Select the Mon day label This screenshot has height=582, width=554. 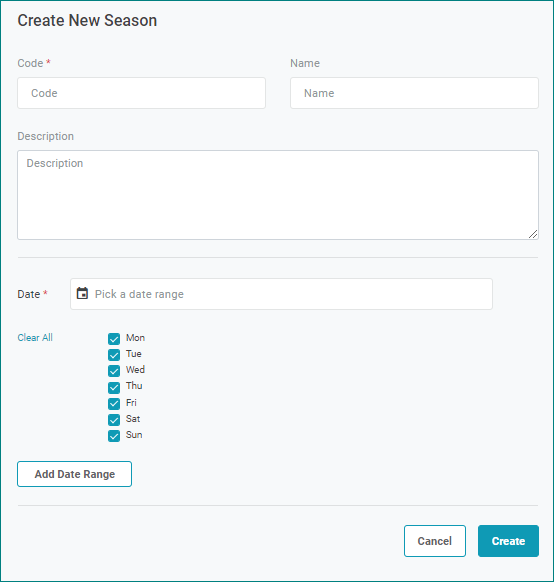(x=135, y=337)
